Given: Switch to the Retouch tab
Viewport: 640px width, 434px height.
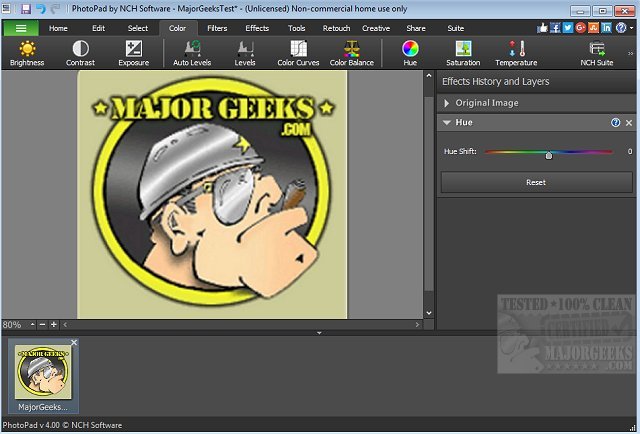Looking at the screenshot, I should point(336,28).
